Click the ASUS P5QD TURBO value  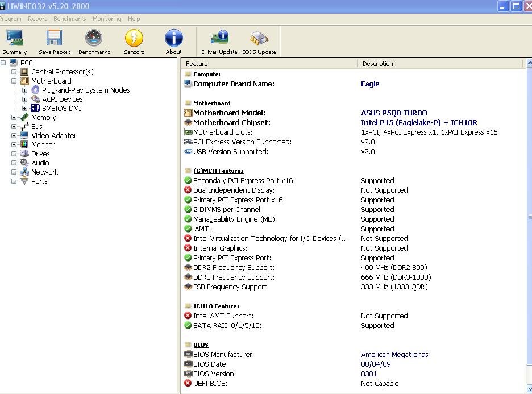pyautogui.click(x=394, y=113)
